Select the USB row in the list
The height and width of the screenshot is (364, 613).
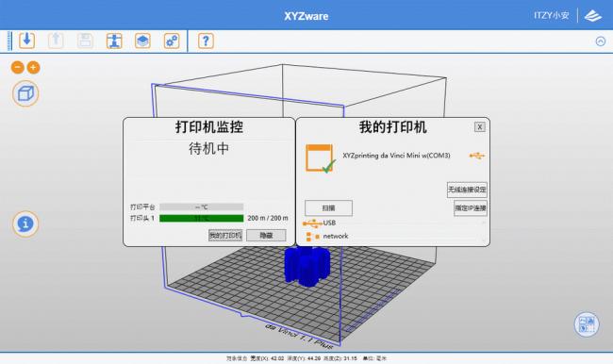[394, 223]
